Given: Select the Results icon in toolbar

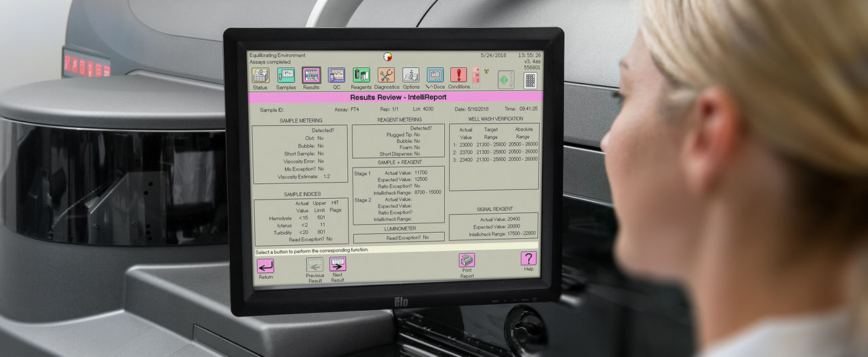Looking at the screenshot, I should point(311,75).
